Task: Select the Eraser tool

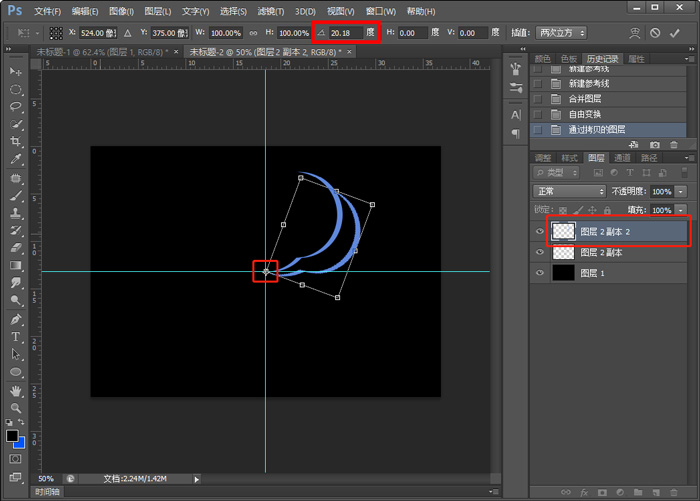Action: tap(16, 248)
